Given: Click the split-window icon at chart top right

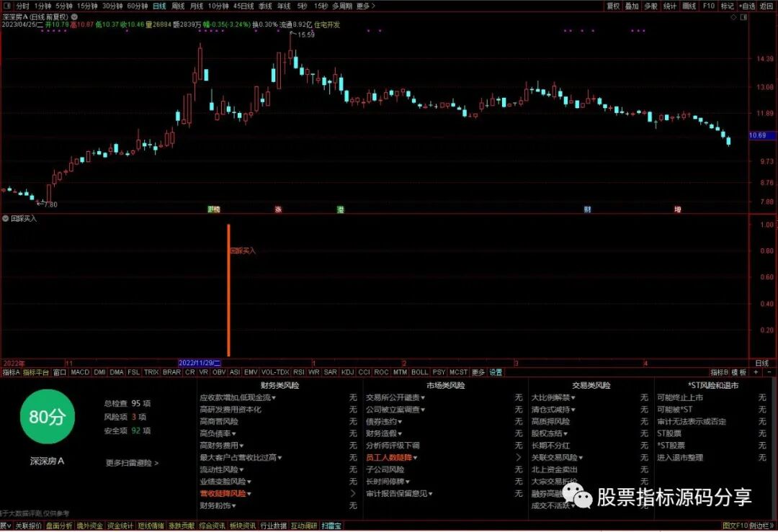Looking at the screenshot, I should tap(743, 17).
